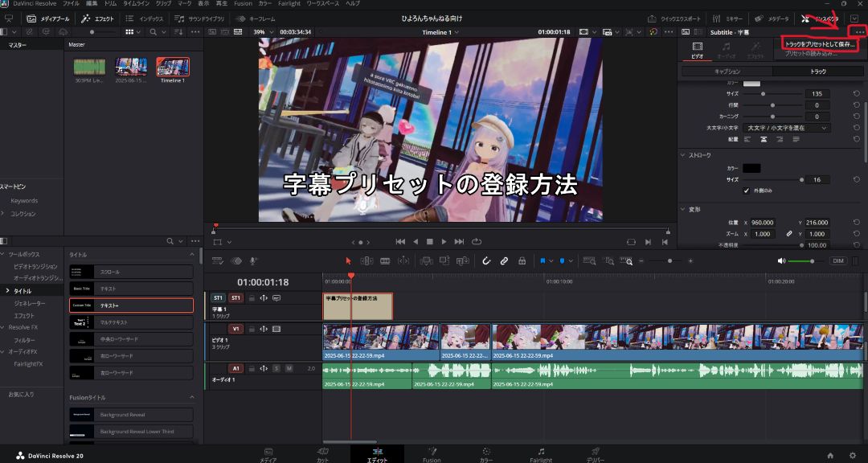Click the play forward button in viewer
The height and width of the screenshot is (463, 868).
[x=444, y=241]
